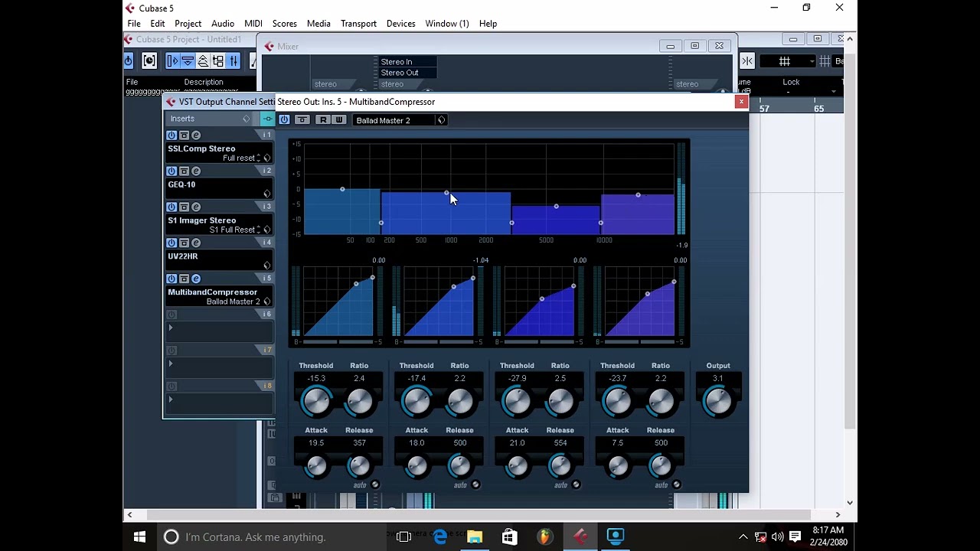Bypass the MultibandCompressor with its power button
The image size is (980, 551).
coord(284,120)
